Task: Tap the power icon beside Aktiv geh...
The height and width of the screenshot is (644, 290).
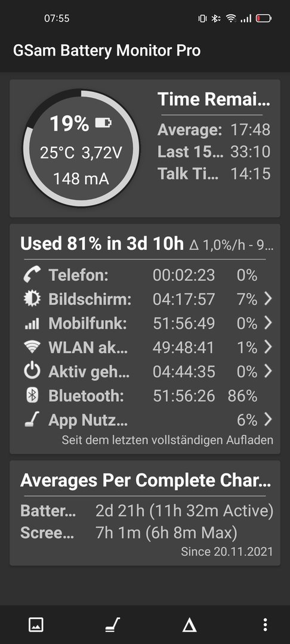Action: coord(32,371)
